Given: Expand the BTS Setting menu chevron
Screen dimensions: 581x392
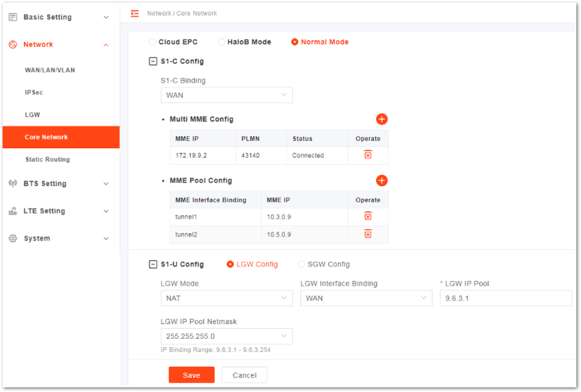Looking at the screenshot, I should tap(106, 184).
